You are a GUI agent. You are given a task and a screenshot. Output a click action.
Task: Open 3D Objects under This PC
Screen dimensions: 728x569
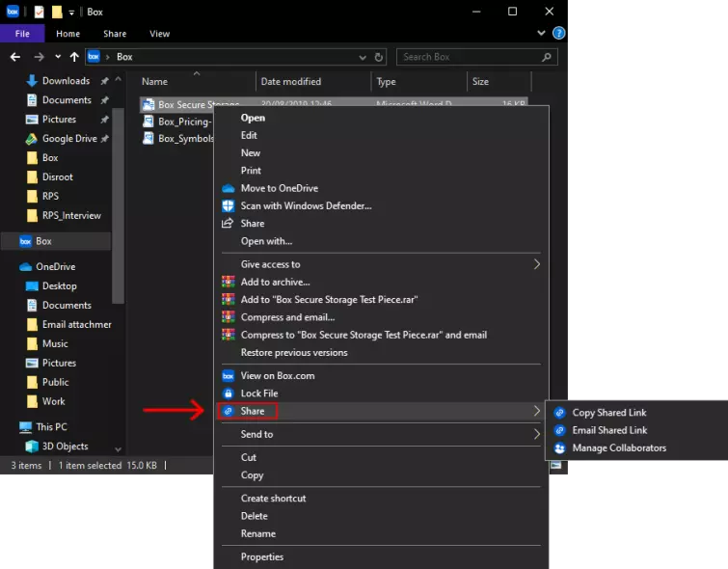65,447
